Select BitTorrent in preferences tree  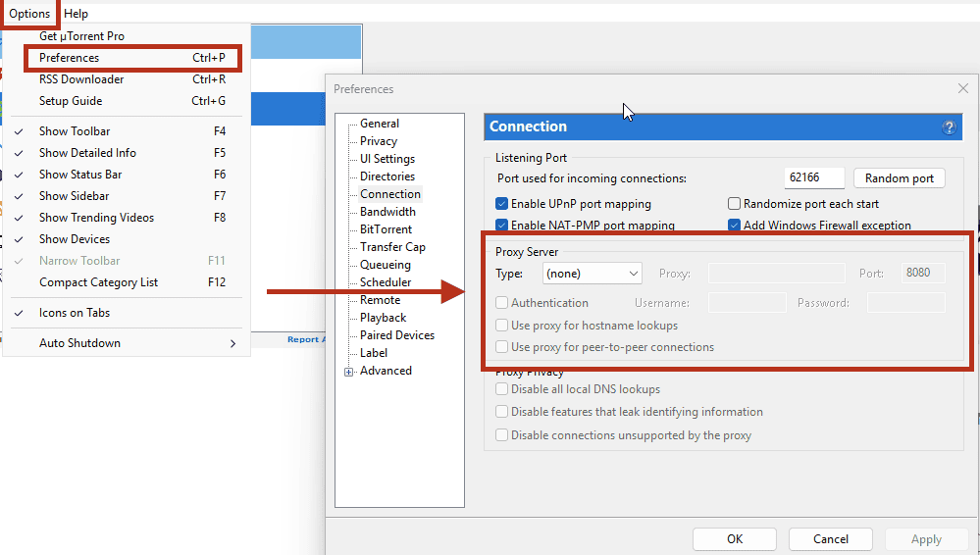pos(386,229)
